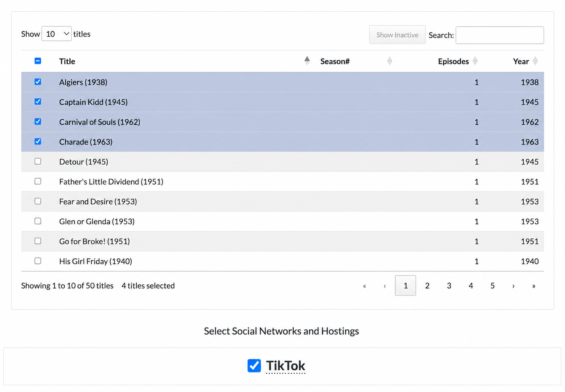Check the Glen or Glenda (1953) checkbox
This screenshot has width=565, height=392.
(x=38, y=221)
